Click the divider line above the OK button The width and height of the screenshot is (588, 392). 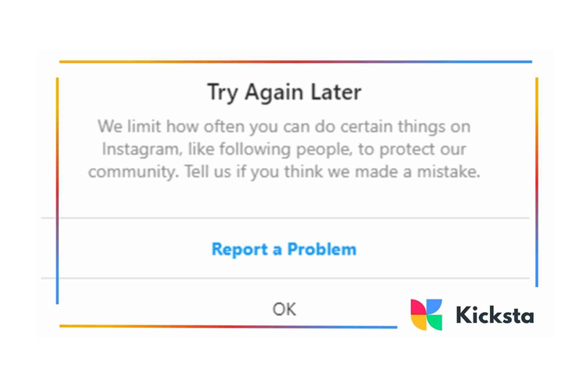(284, 278)
